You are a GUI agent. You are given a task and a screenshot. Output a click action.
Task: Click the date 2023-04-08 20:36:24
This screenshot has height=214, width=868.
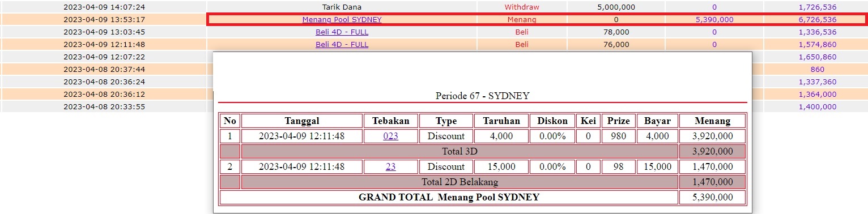tap(104, 82)
